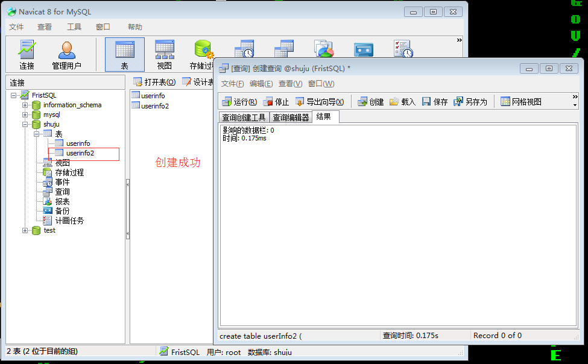
Task: Click the 停止 (Stop) query icon
Action: pos(276,101)
